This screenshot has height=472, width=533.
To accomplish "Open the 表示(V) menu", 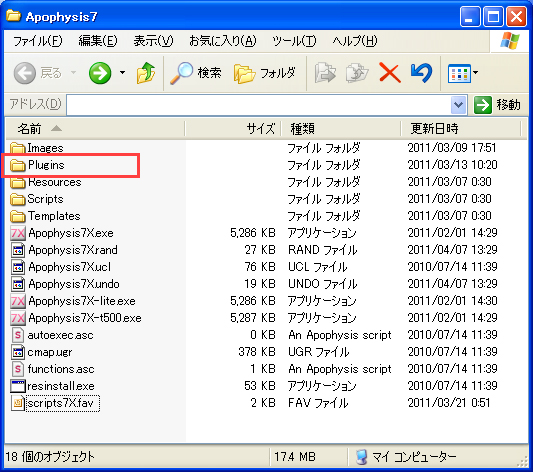I will [153, 41].
